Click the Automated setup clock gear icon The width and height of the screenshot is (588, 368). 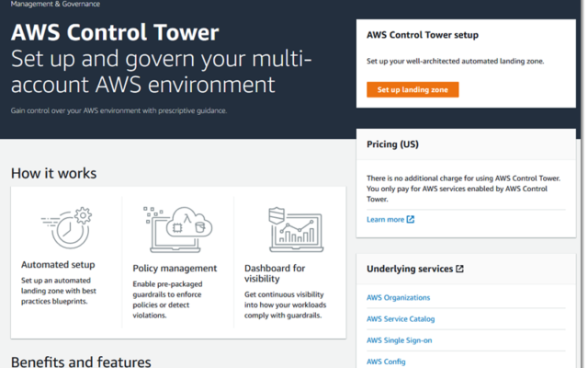67,227
